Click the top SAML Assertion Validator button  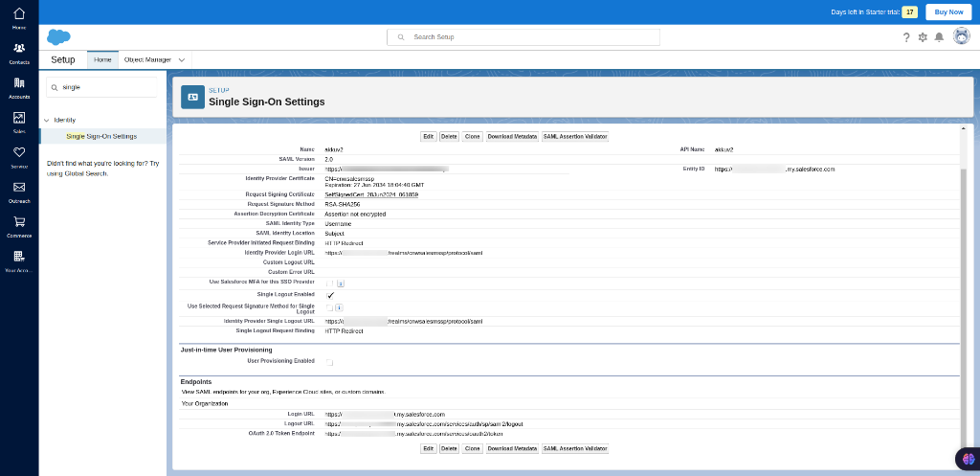coord(575,136)
